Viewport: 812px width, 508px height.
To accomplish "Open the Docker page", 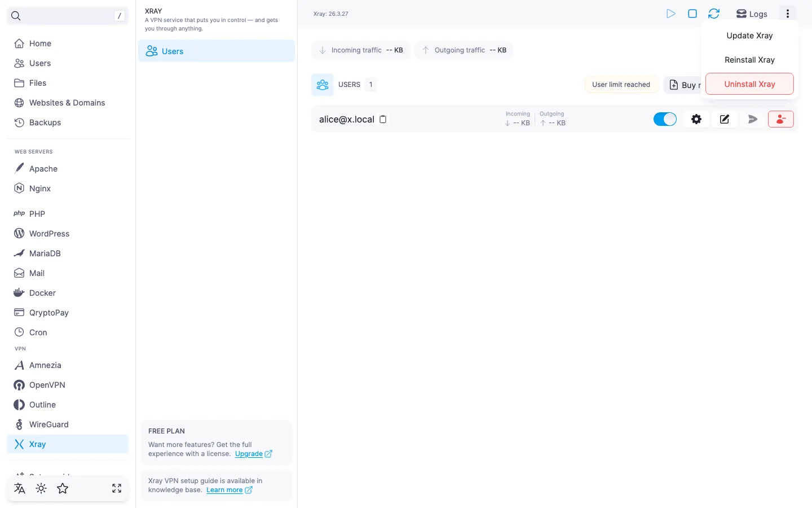I will coord(68,293).
